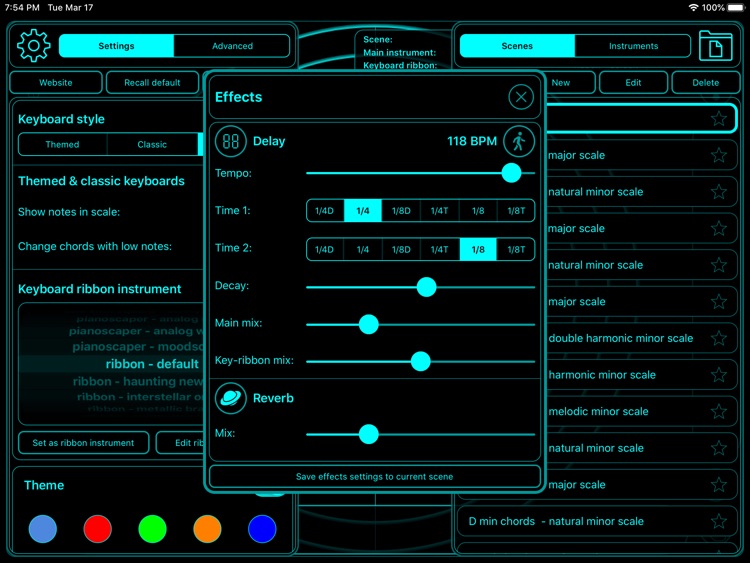This screenshot has width=750, height=563.
Task: Click the Decay slider handle
Action: 426,287
